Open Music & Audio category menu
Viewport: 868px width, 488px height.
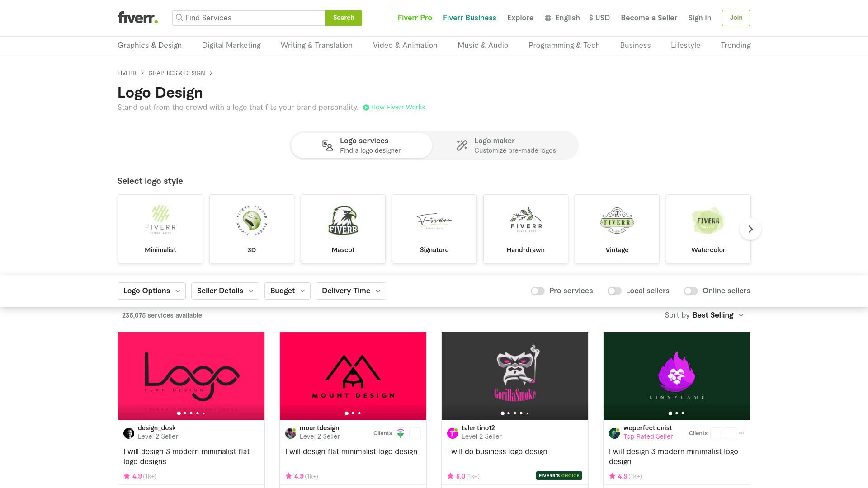pyautogui.click(x=483, y=46)
